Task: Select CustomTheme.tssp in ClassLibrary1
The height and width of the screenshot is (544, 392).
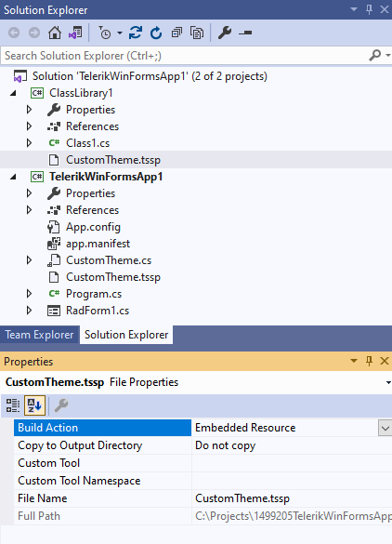Action: (113, 160)
